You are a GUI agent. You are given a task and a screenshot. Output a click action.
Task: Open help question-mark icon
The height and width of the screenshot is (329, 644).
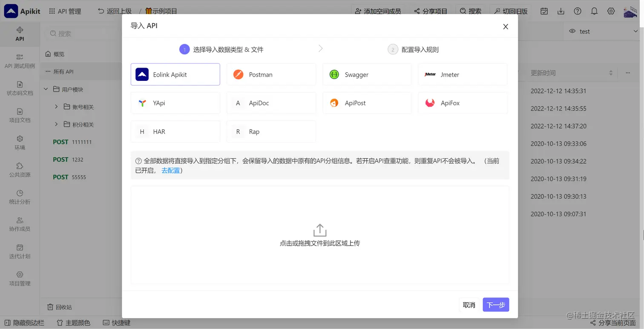(578, 11)
